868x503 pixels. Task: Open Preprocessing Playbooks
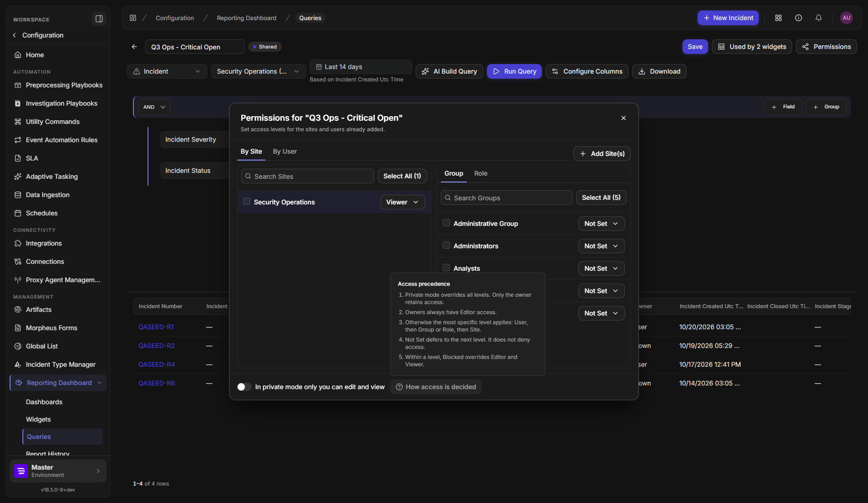tap(58, 85)
